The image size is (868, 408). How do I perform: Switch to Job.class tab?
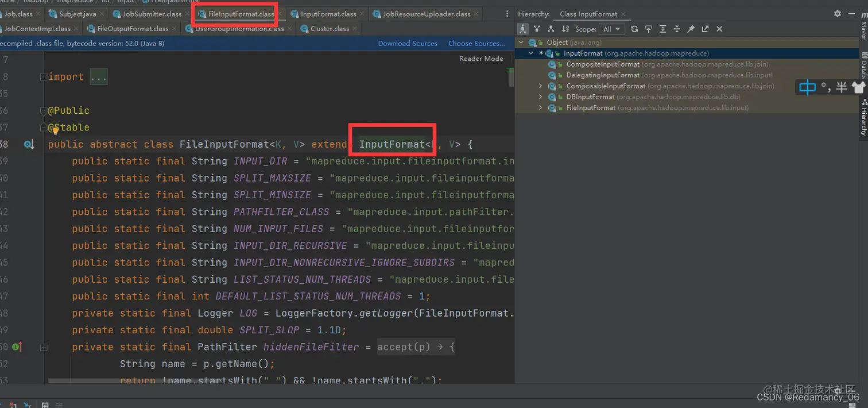point(18,14)
